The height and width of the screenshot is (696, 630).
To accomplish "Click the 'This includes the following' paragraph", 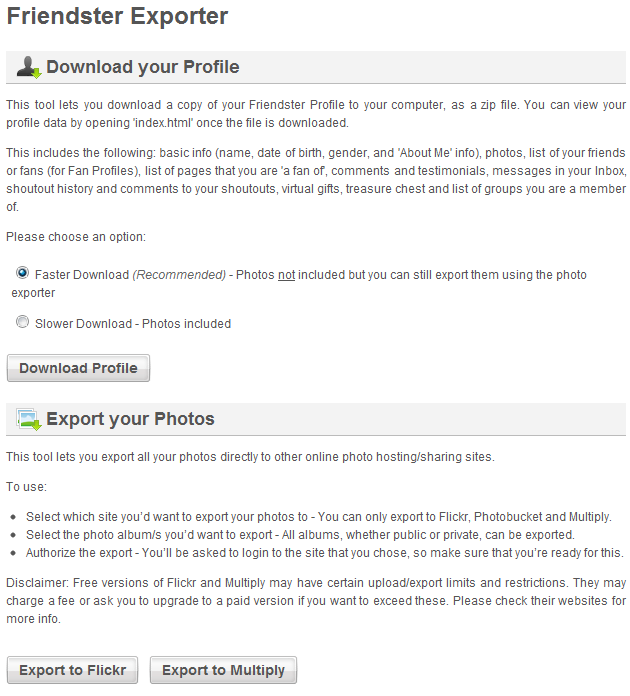I will 315,179.
